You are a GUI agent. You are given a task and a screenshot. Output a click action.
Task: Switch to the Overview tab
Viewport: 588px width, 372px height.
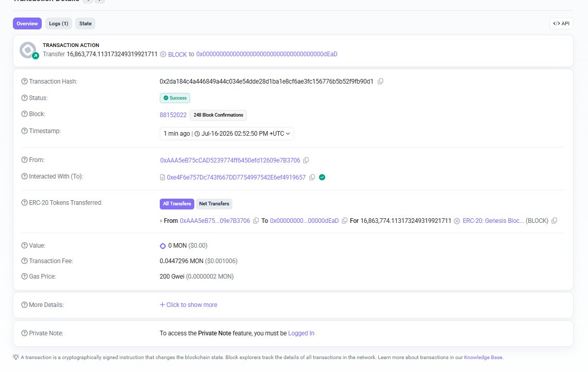(27, 23)
